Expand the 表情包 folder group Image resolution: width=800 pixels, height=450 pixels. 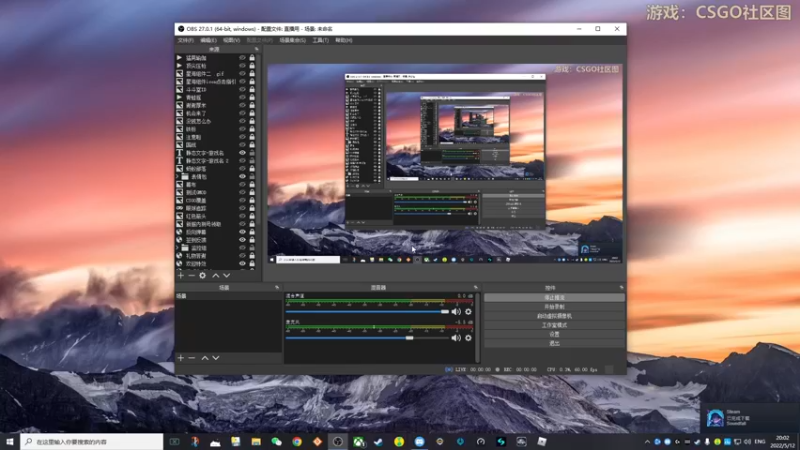point(178,177)
